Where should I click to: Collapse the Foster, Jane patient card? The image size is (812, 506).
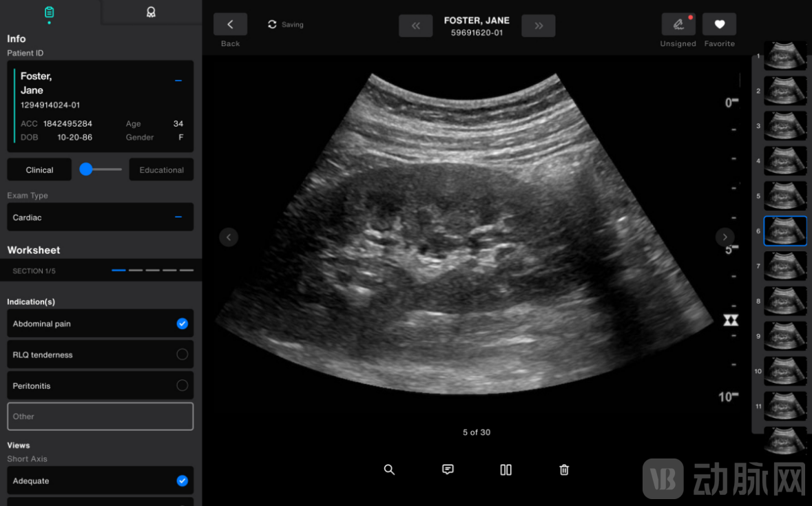(178, 81)
